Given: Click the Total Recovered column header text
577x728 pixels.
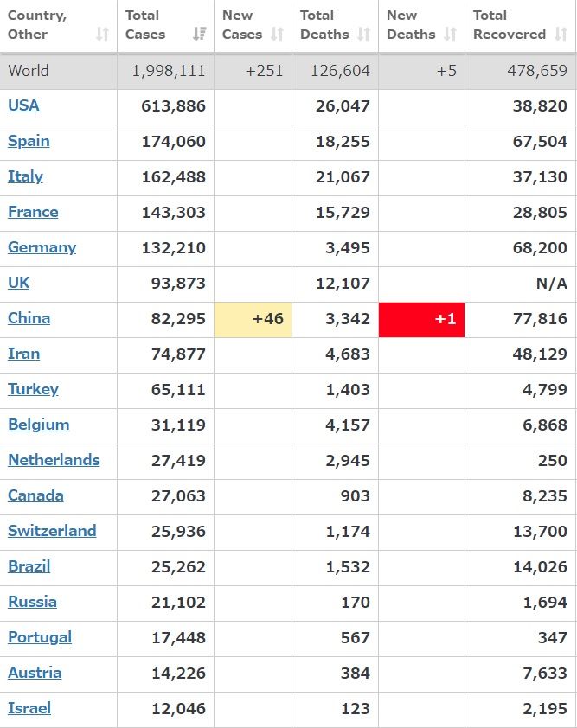Looking at the screenshot, I should pyautogui.click(x=509, y=25).
